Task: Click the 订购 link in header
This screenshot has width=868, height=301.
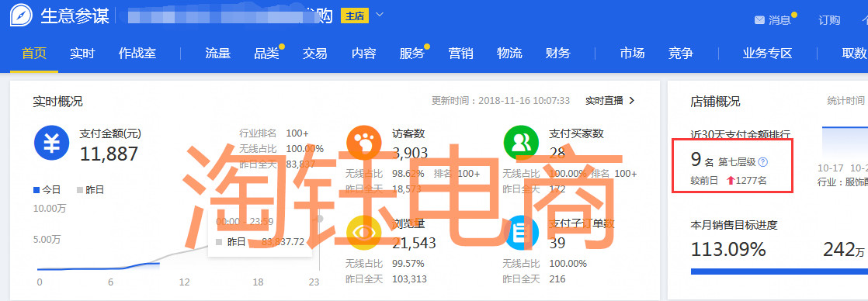Action: (829, 20)
